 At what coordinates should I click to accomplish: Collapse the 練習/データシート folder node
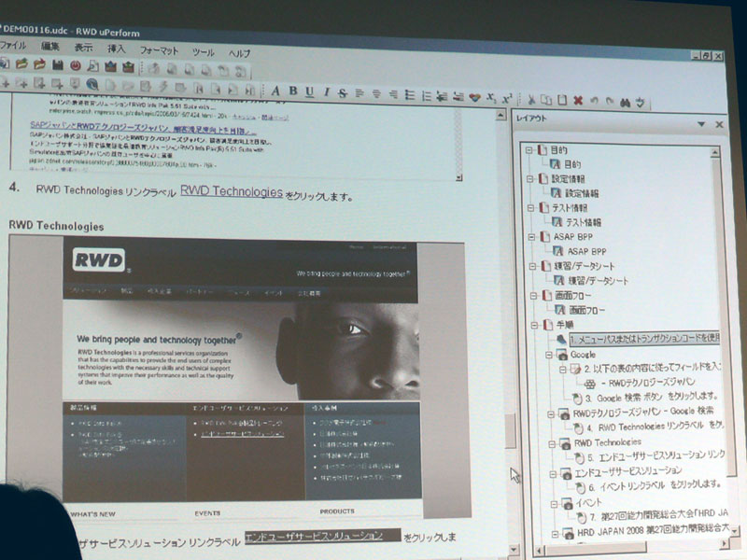(532, 266)
